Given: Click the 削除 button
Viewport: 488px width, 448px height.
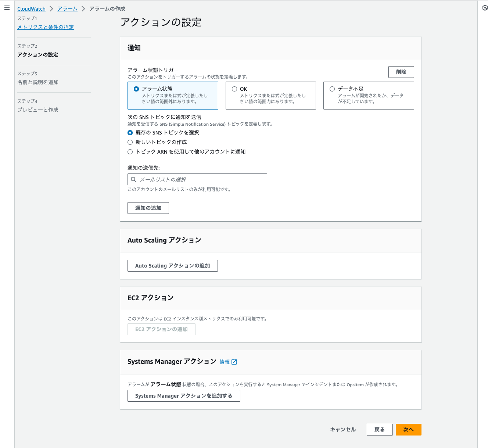Looking at the screenshot, I should click(x=401, y=72).
